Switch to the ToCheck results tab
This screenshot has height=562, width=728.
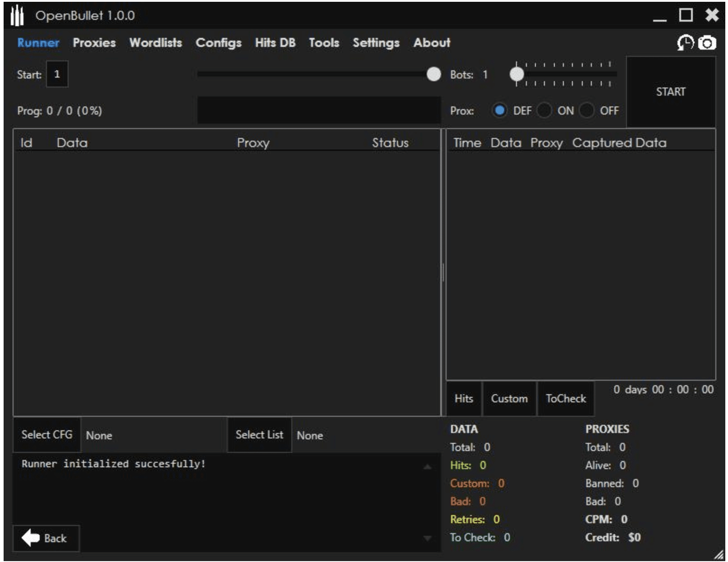pos(566,398)
